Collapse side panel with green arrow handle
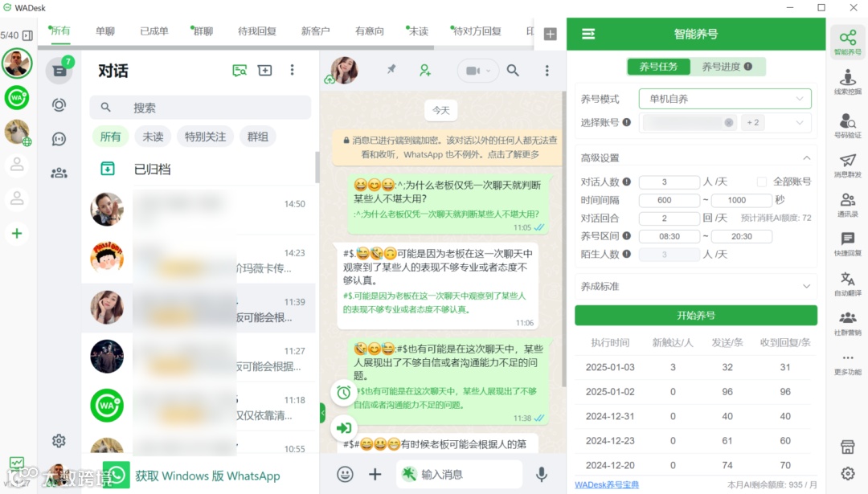 [x=323, y=413]
